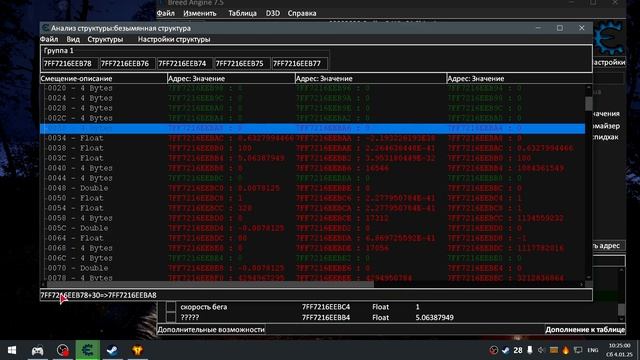The width and height of the screenshot is (640, 360).
Task: Click the horizontal scrollbar thumb of structure list
Action: 210,284
